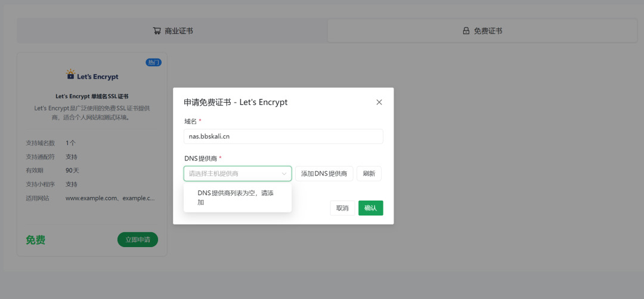
Task: Click the DNS provider dropdown chevron arrow
Action: click(284, 174)
